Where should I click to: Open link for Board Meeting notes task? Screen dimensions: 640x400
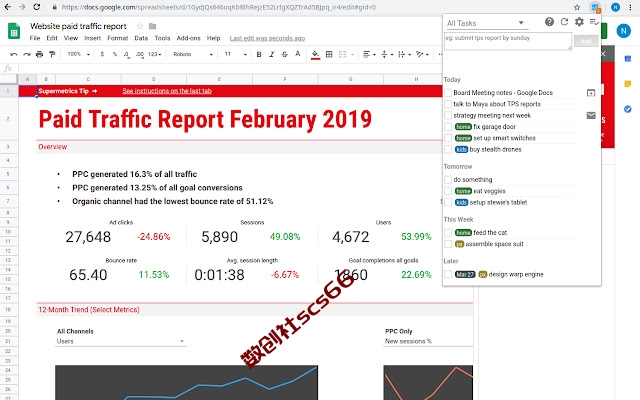[x=591, y=93]
